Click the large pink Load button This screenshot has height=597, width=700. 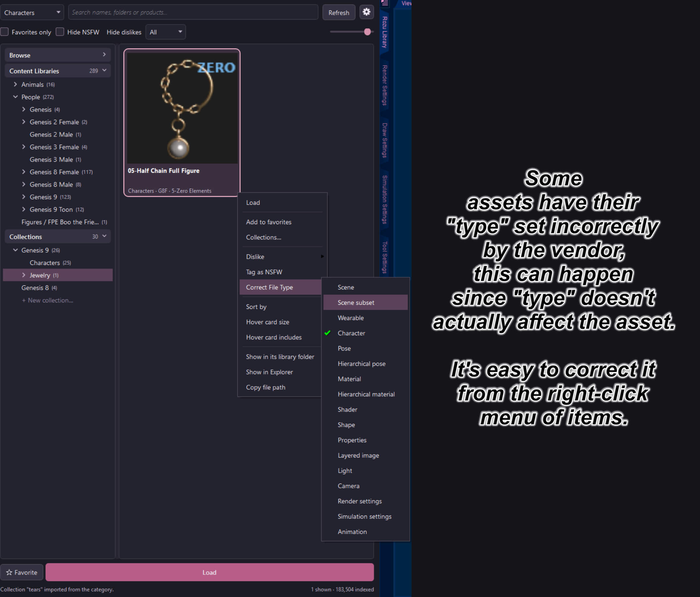[209, 572]
